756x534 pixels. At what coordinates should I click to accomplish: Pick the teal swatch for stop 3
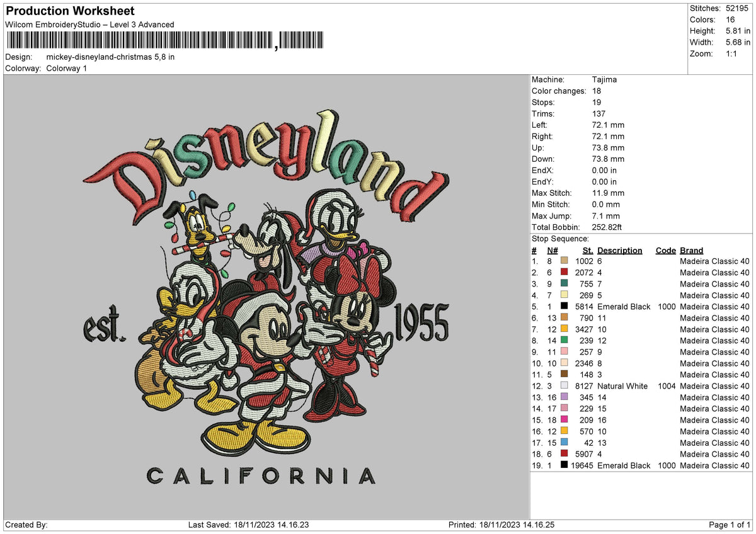click(564, 283)
